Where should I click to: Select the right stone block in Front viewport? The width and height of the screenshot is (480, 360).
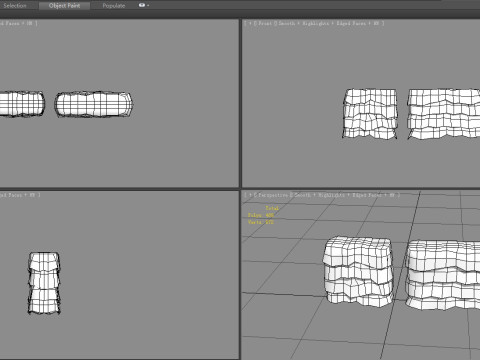tap(443, 114)
